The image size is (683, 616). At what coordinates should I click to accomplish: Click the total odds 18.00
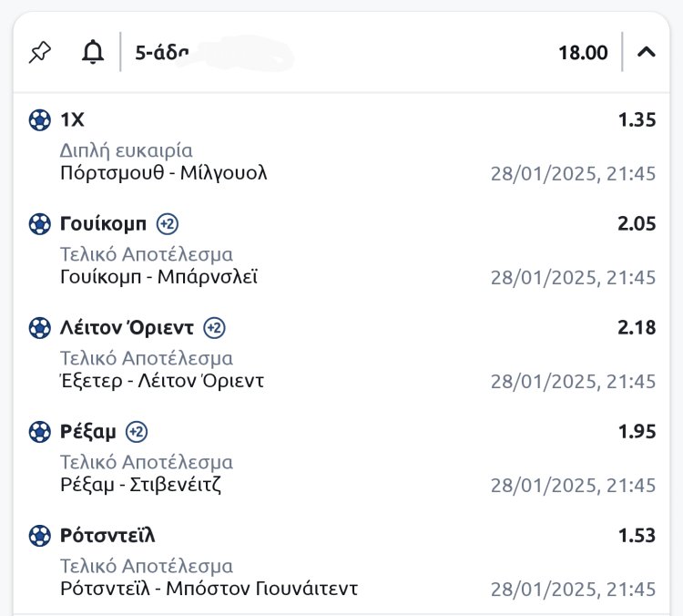pyautogui.click(x=583, y=53)
